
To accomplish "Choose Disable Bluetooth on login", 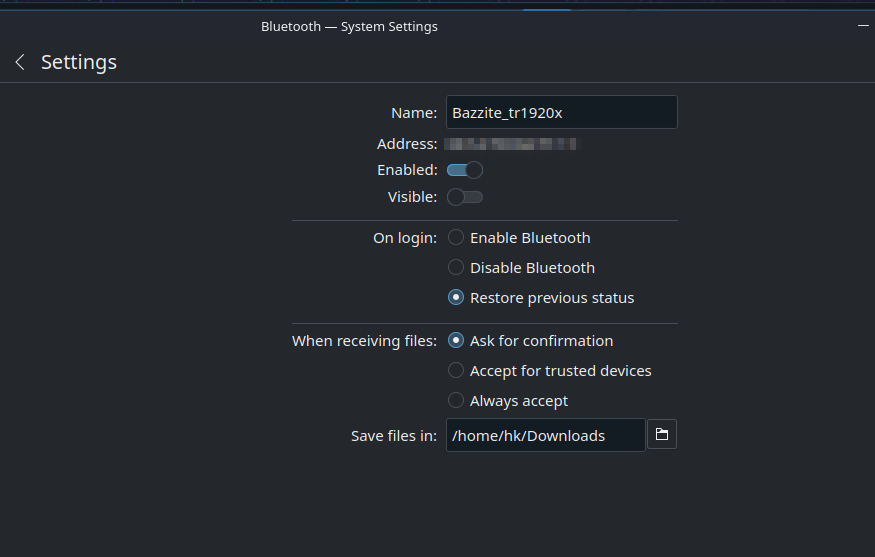I will pos(456,268).
